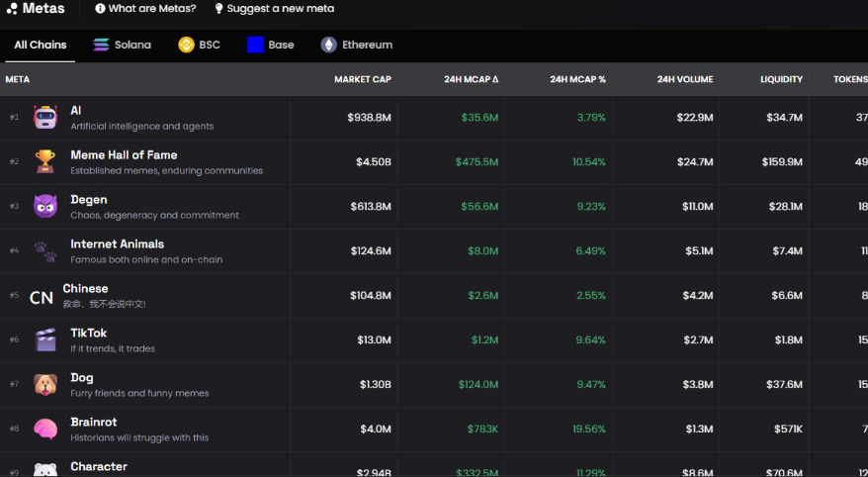Click the $4.50B market cap value
The image size is (868, 477).
(x=374, y=161)
